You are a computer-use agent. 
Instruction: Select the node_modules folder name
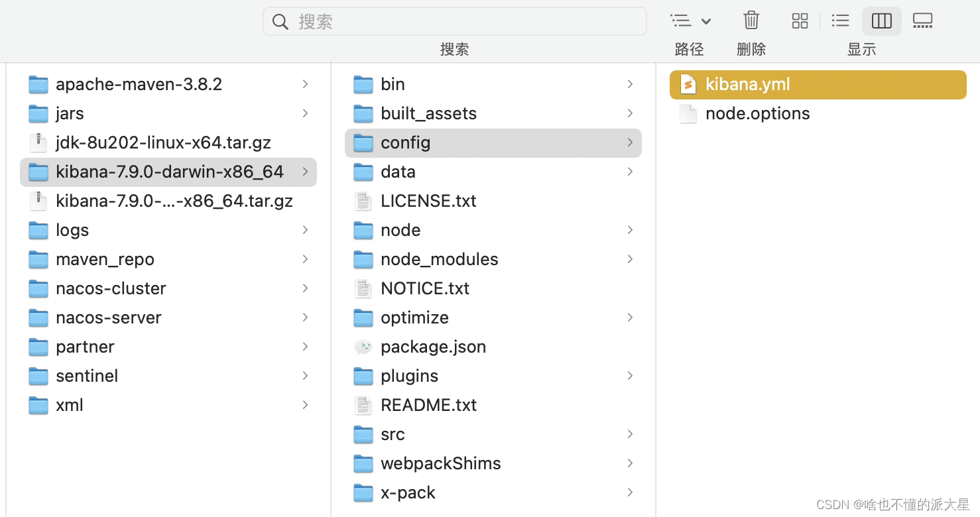440,259
